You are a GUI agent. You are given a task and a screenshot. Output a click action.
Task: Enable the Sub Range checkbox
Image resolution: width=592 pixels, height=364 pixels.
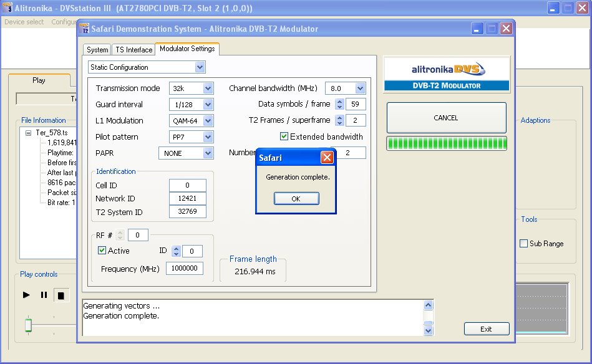pyautogui.click(x=523, y=244)
